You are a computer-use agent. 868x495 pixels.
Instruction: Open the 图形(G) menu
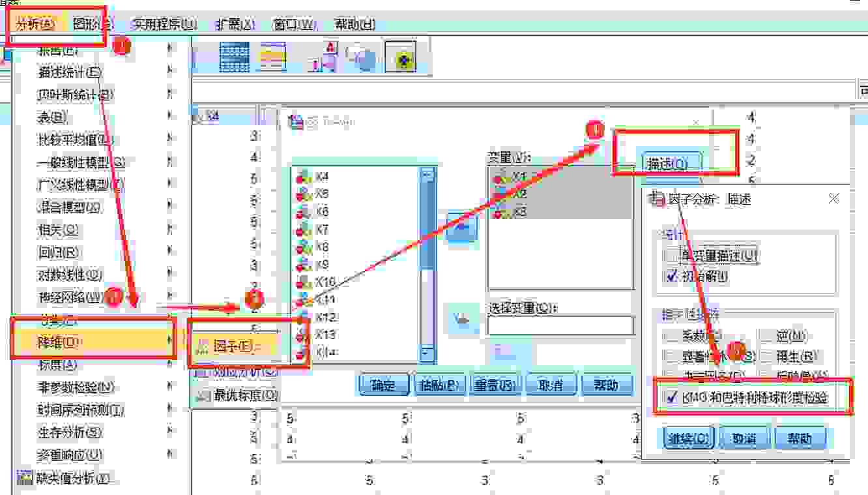[93, 25]
